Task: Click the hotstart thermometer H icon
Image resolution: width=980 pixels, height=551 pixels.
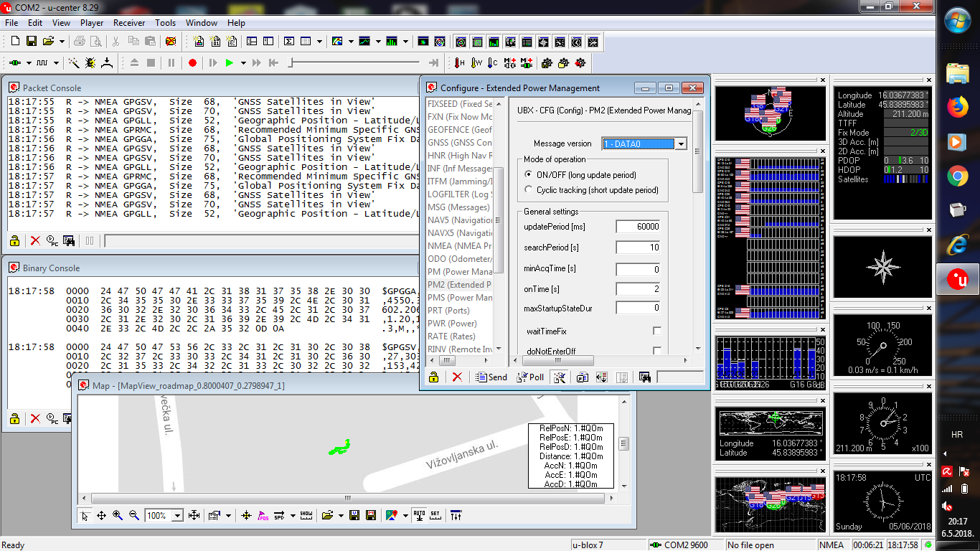Action: click(x=459, y=63)
